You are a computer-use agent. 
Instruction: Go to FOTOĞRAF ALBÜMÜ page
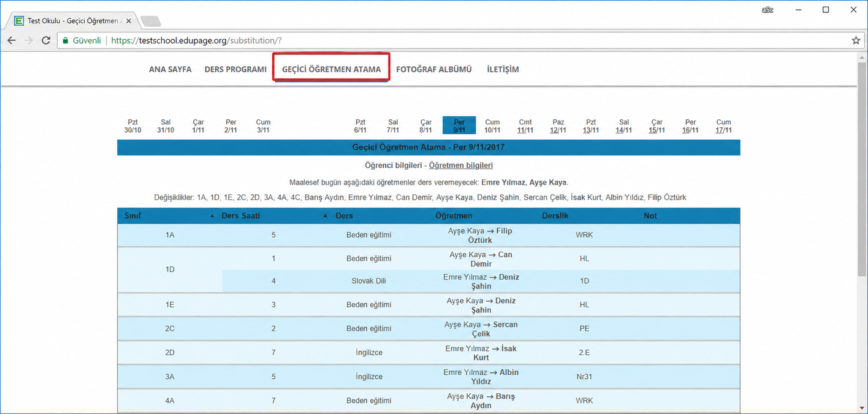[x=434, y=69]
